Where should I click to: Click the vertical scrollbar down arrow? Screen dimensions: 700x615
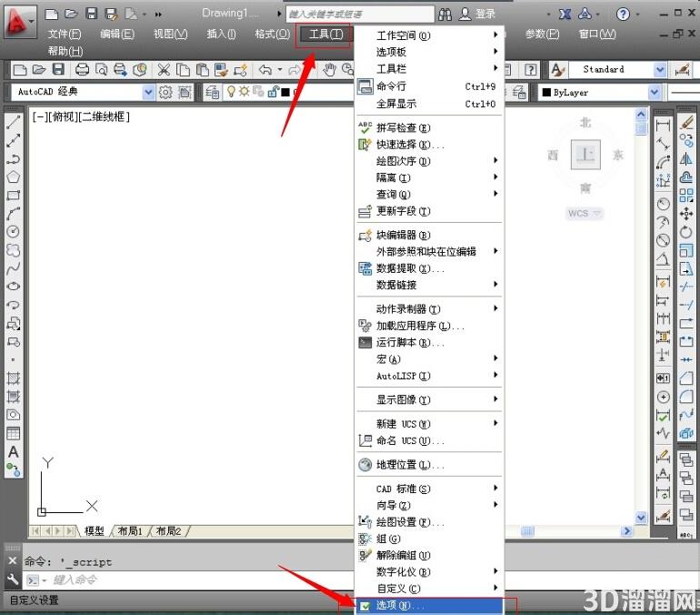[641, 517]
